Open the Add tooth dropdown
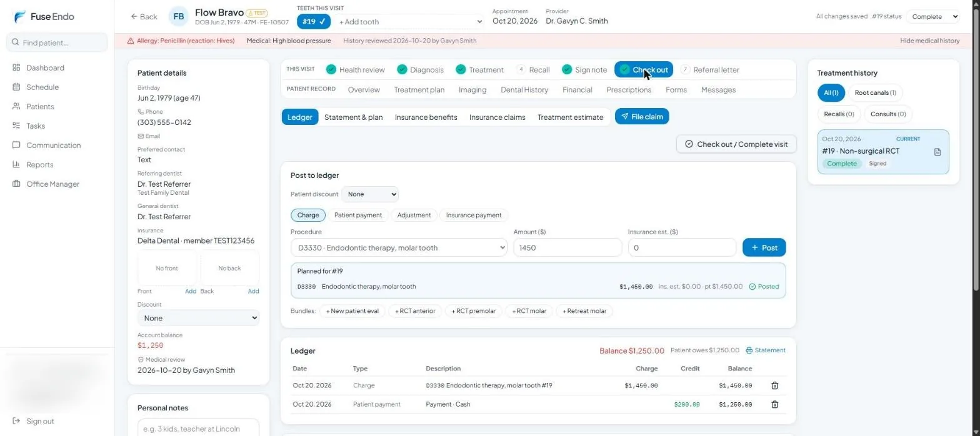 tap(410, 22)
